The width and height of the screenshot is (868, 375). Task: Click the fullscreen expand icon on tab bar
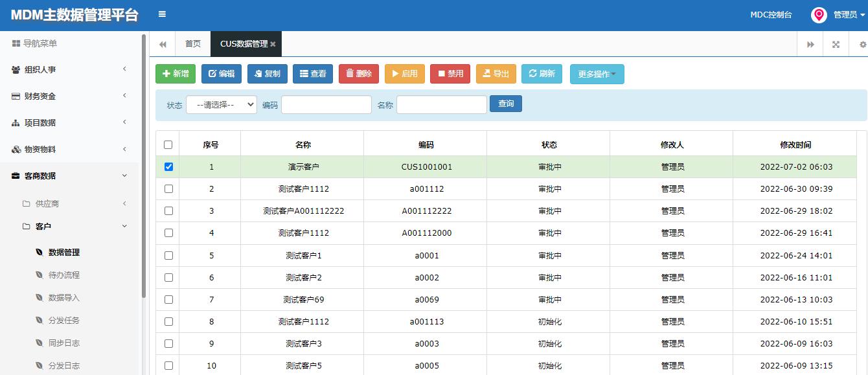pyautogui.click(x=836, y=44)
